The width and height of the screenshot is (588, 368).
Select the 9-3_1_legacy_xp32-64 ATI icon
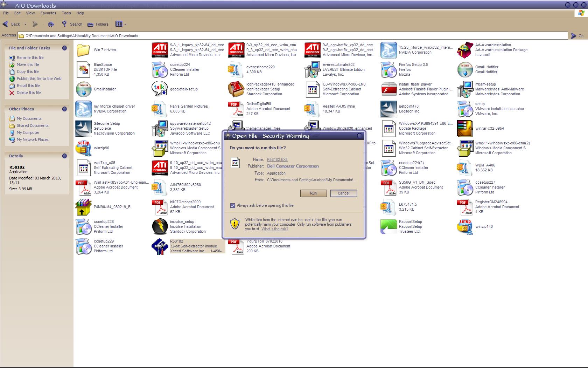point(160,50)
